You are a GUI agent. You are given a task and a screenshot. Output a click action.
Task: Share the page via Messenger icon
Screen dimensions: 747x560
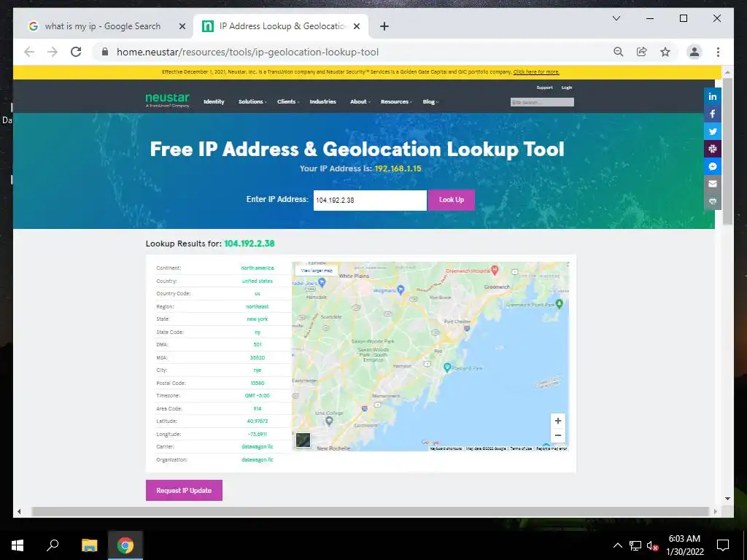[712, 167]
